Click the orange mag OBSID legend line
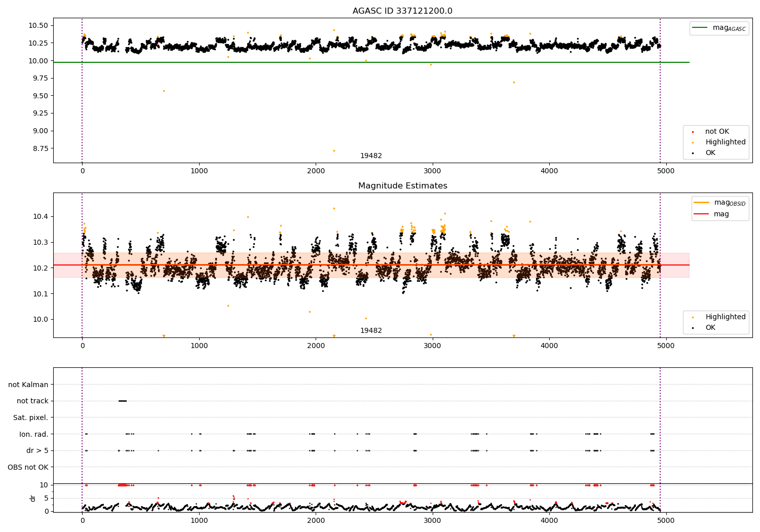The image size is (760, 532). tap(702, 203)
